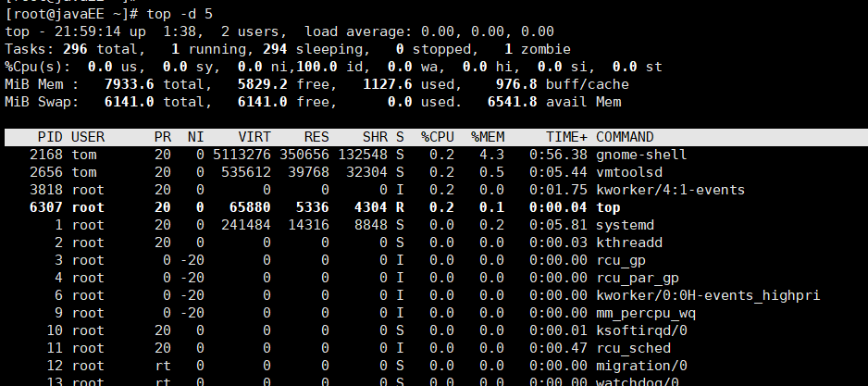This screenshot has width=868, height=386.
Task: Click the 4.3 %MEM value
Action: pyautogui.click(x=491, y=155)
